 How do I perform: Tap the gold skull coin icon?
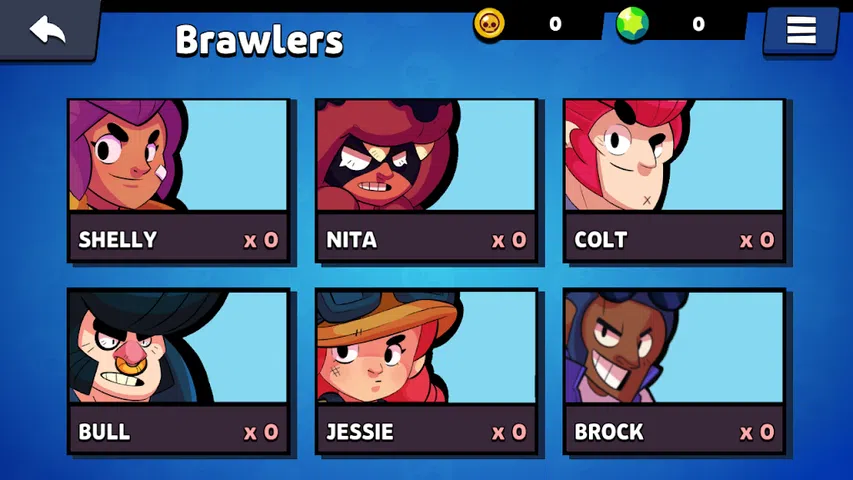(489, 24)
